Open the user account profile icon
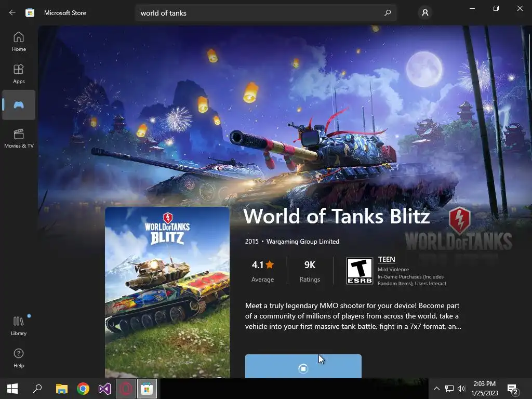Viewport: 532px width, 399px height. (x=425, y=13)
